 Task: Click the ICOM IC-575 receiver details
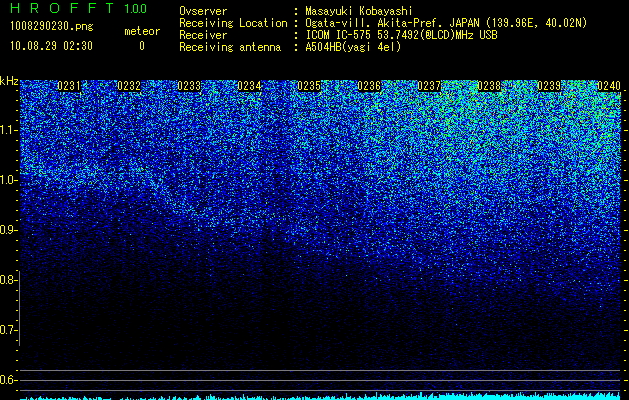(401, 35)
